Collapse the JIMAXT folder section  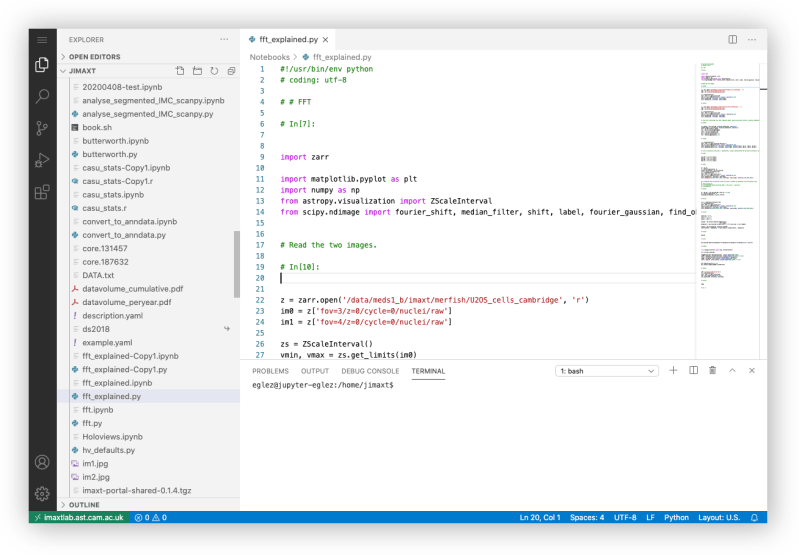pos(82,71)
